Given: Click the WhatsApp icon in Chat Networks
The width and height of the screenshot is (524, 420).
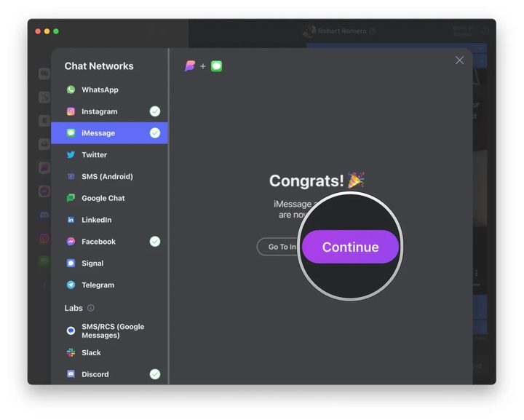Looking at the screenshot, I should (x=71, y=90).
